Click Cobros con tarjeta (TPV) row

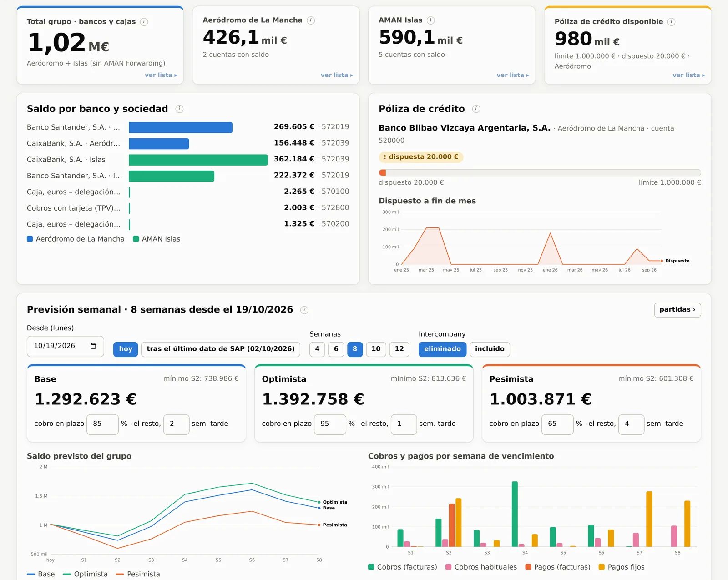(x=188, y=208)
